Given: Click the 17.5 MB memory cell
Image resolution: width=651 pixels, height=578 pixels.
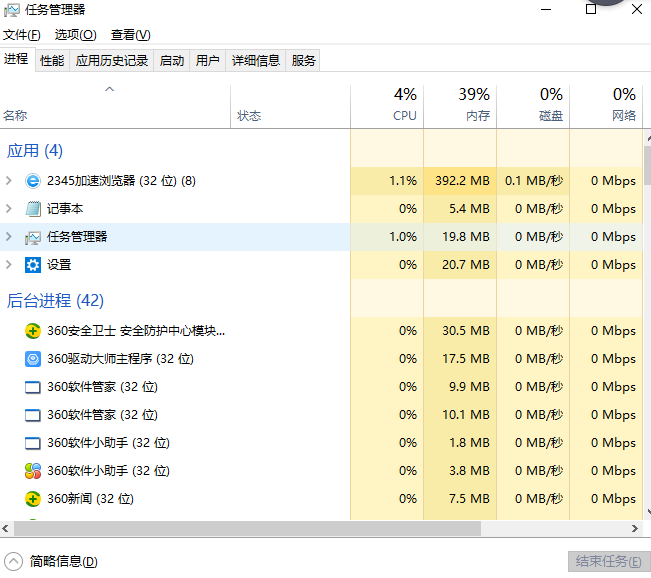Looking at the screenshot, I should (460, 359).
